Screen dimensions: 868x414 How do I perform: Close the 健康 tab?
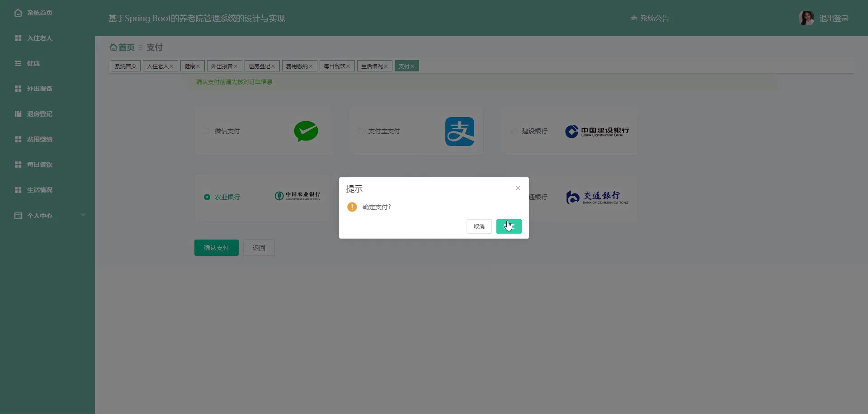pos(198,66)
